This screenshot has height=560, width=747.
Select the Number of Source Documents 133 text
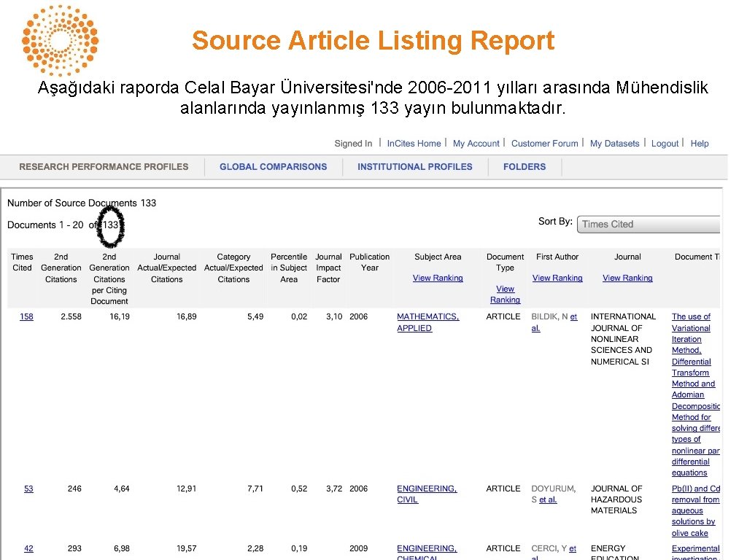click(x=82, y=203)
